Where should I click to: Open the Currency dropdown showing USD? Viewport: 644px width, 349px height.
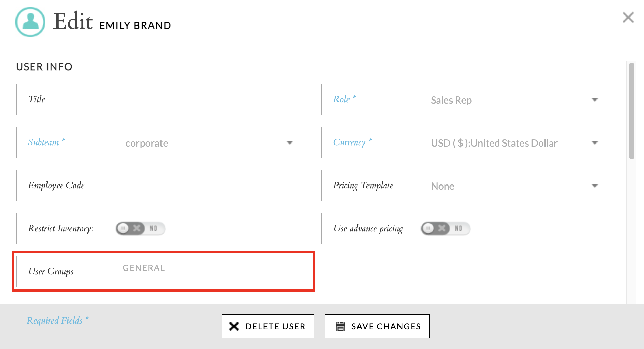coord(468,142)
